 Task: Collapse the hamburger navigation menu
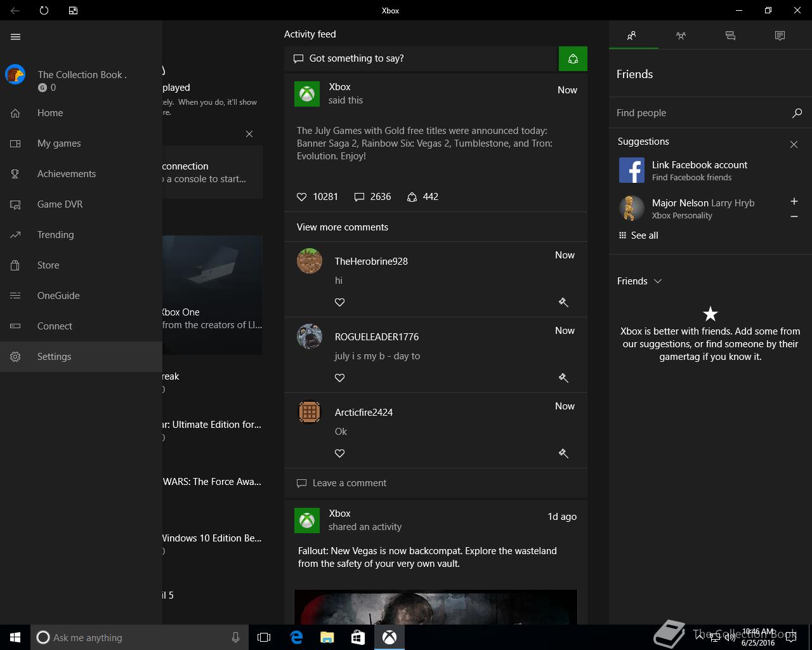16,37
